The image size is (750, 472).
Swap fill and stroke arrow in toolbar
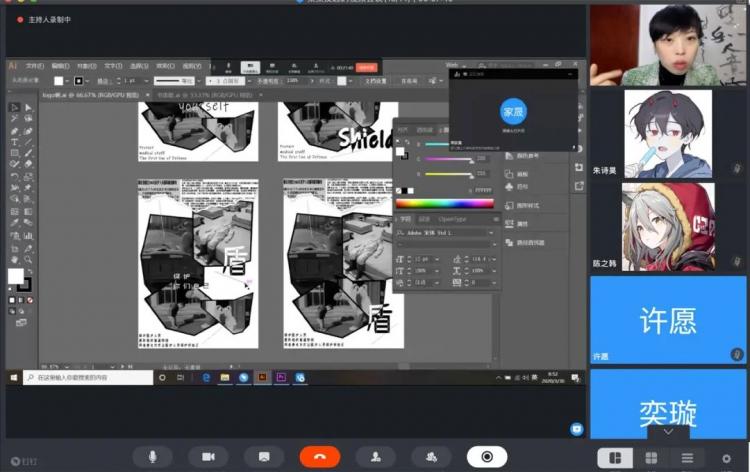pos(30,271)
